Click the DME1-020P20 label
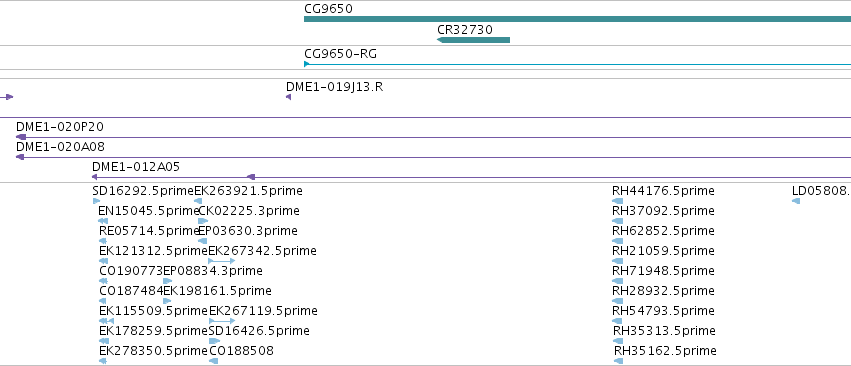 pyautogui.click(x=60, y=127)
